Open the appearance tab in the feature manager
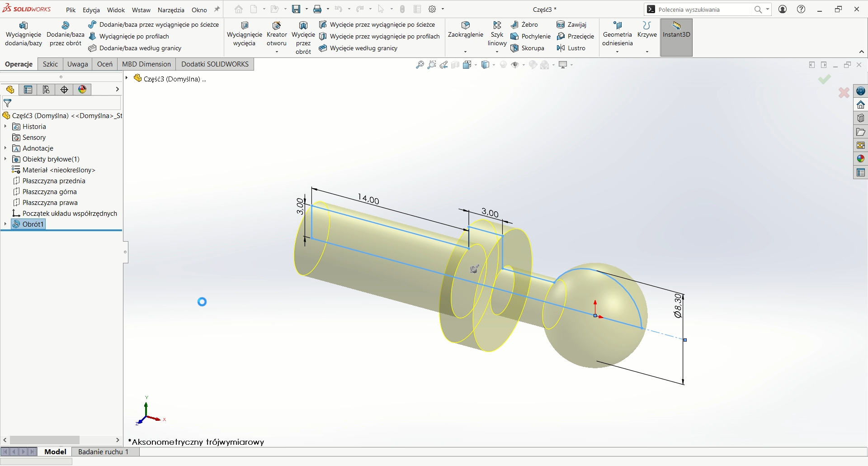The image size is (868, 466). [x=82, y=90]
